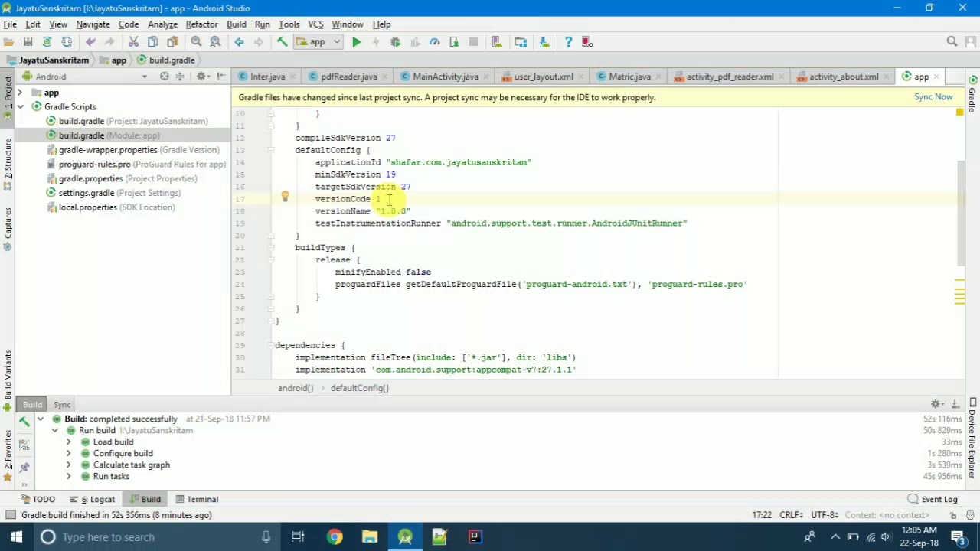Open File Explorer from the taskbar
Viewport: 980px width, 551px height.
370,536
